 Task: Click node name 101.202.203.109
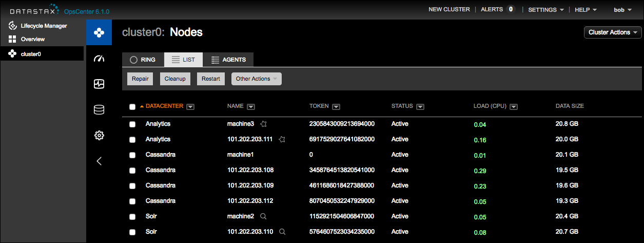pos(250,185)
